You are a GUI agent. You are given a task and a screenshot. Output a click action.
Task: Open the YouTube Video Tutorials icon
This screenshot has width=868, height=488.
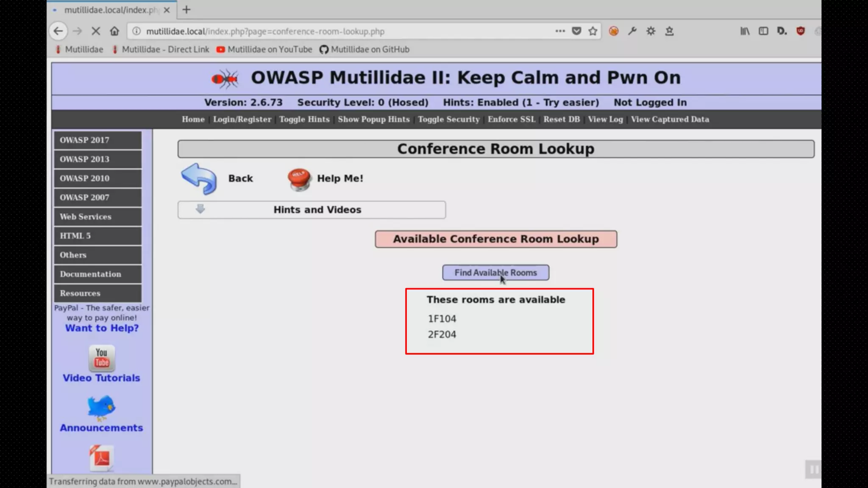[x=101, y=358]
